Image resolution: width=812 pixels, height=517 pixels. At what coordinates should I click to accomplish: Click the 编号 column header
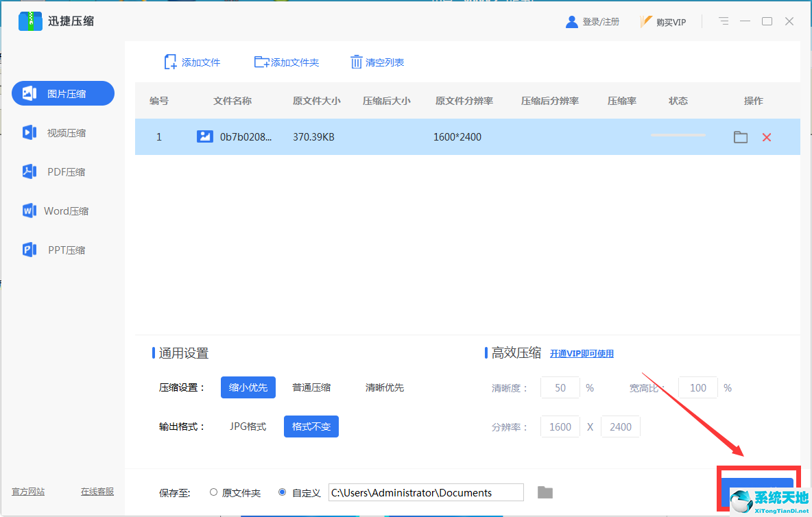pos(159,101)
